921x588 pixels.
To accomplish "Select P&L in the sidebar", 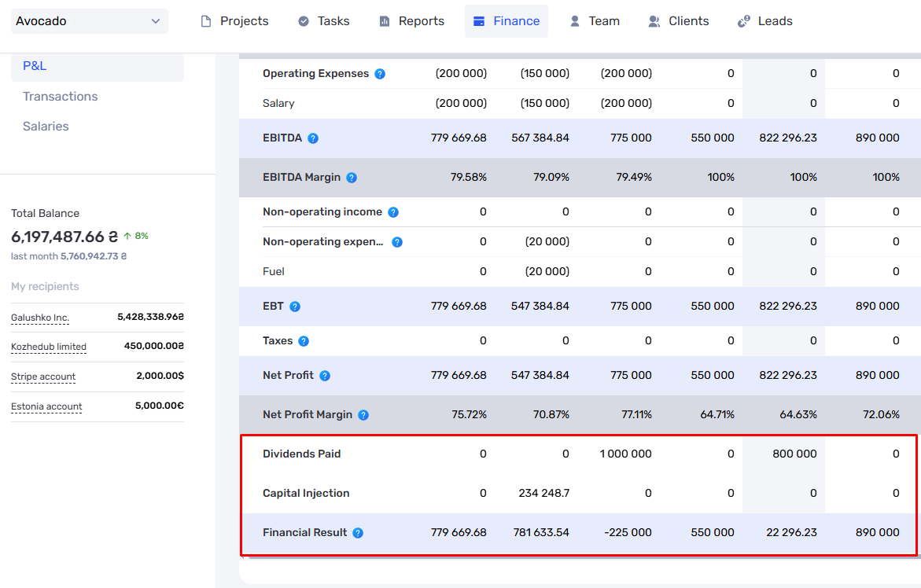I will point(98,66).
